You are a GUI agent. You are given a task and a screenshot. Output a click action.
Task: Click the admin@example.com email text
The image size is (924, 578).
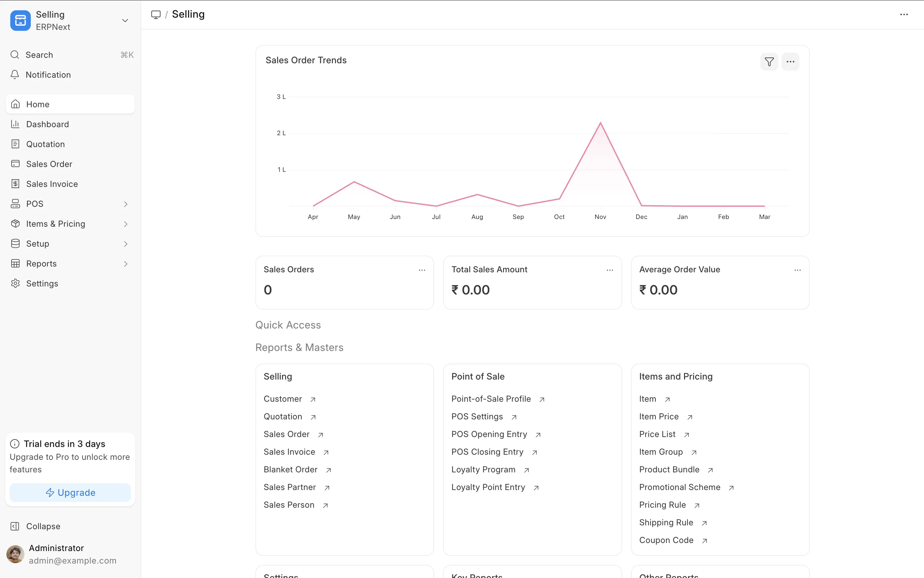click(x=73, y=560)
